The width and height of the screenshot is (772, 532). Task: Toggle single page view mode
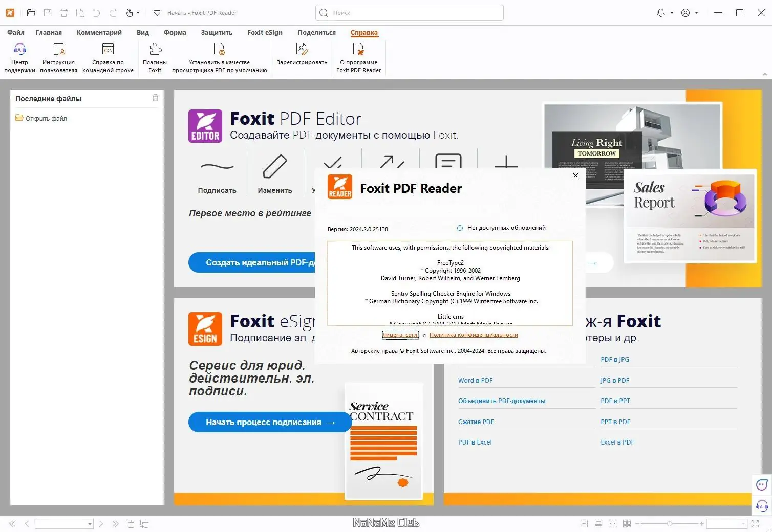point(584,524)
